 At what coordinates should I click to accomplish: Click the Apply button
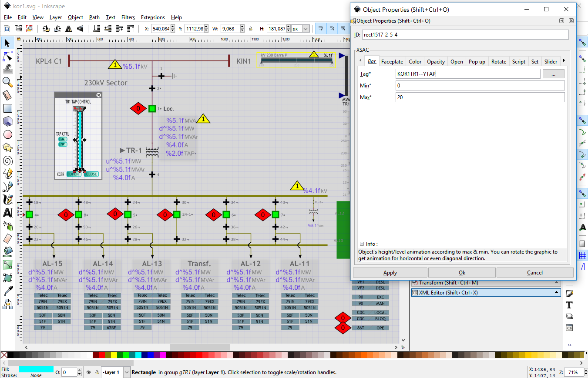click(x=390, y=273)
